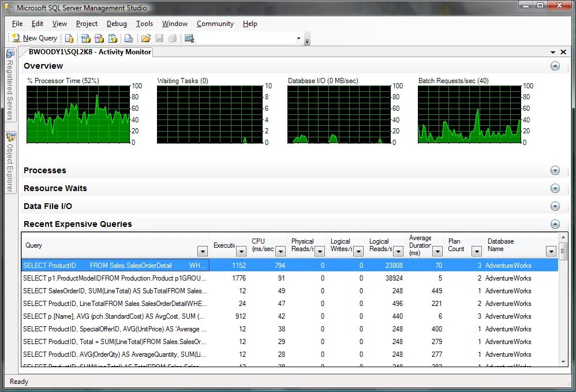
Task: Open the Query column filter dropdown
Action: 203,251
